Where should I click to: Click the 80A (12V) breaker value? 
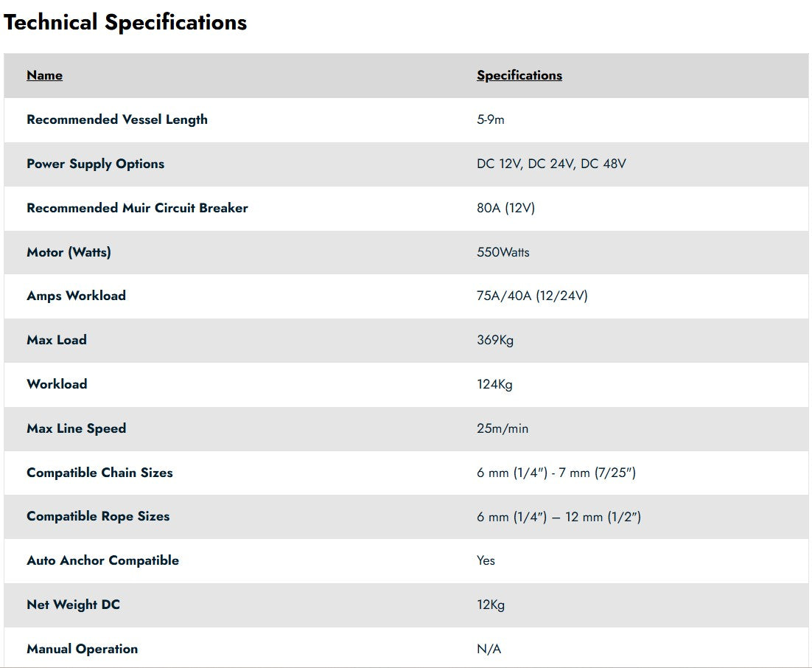[x=505, y=208]
